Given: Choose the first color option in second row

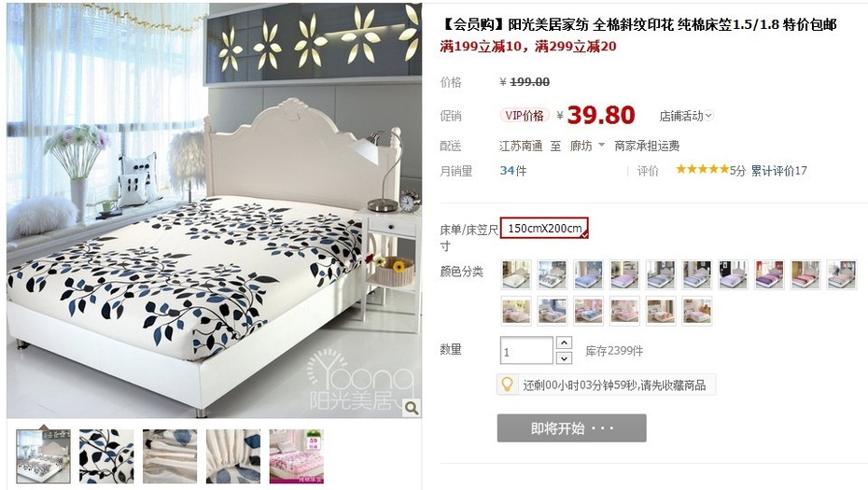Looking at the screenshot, I should pyautogui.click(x=516, y=311).
